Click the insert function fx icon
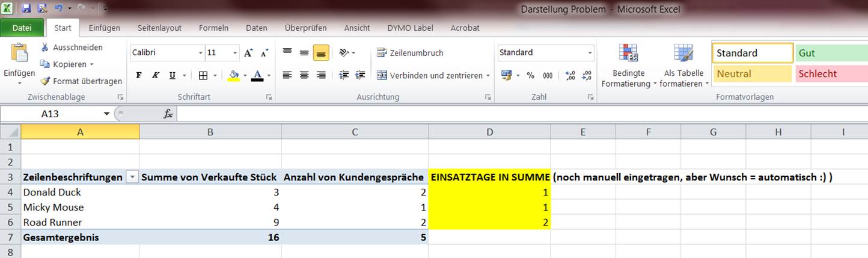This screenshot has width=868, height=258. [168, 114]
